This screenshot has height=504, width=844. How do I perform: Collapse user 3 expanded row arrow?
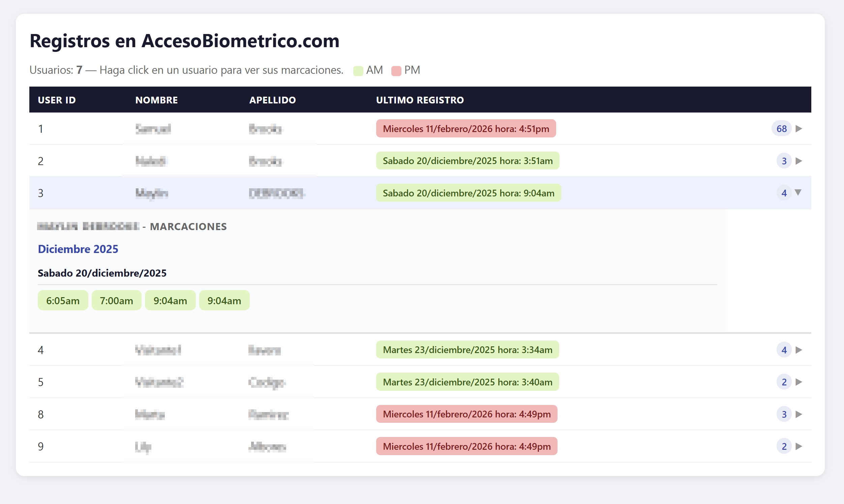pos(798,193)
